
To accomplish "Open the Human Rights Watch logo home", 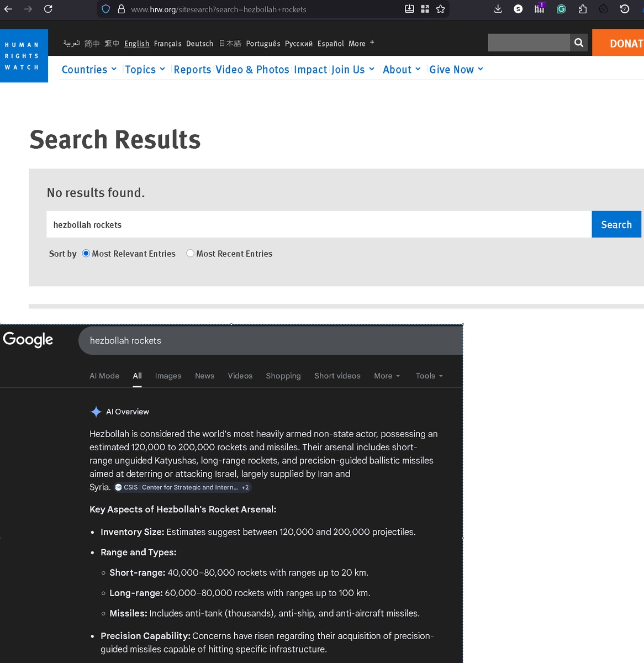I will (24, 56).
